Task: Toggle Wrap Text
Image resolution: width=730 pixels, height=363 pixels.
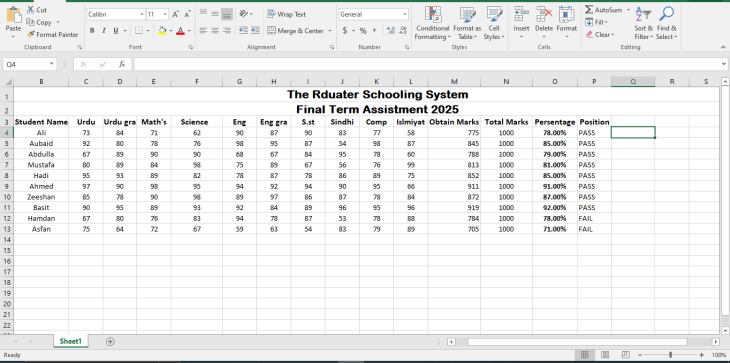Action: pyautogui.click(x=286, y=14)
